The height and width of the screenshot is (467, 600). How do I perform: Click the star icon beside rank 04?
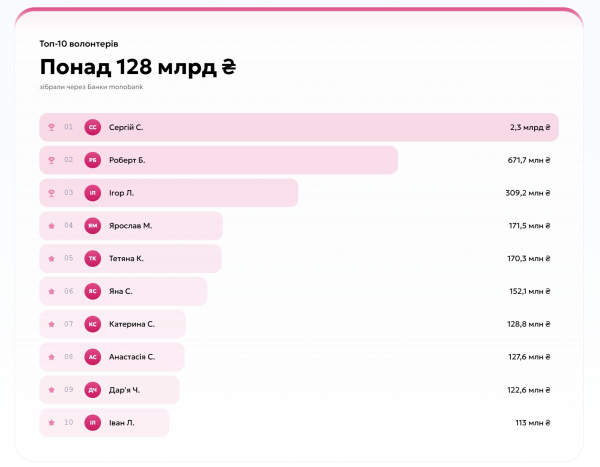click(51, 226)
